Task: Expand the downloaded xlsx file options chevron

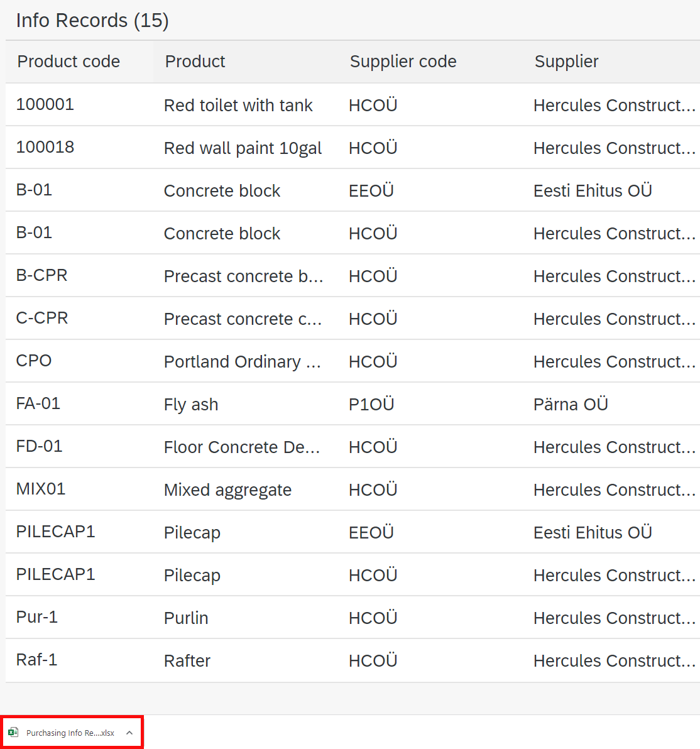Action: point(129,733)
